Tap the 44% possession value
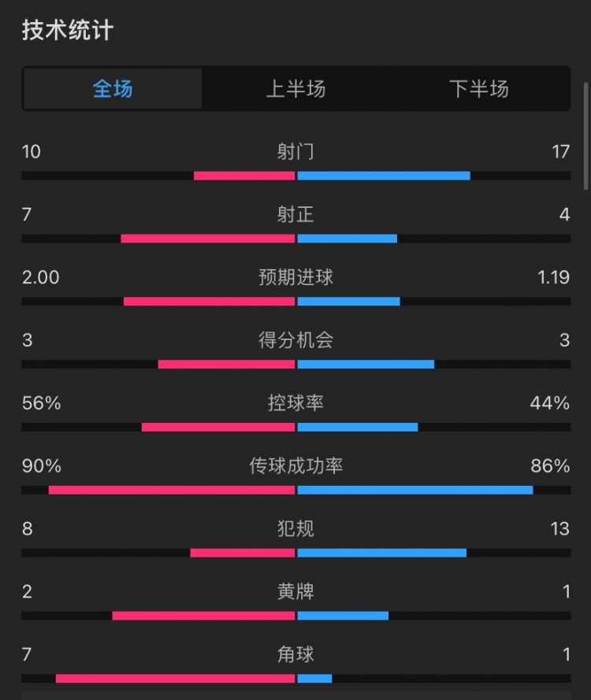This screenshot has height=700, width=591. (x=550, y=403)
